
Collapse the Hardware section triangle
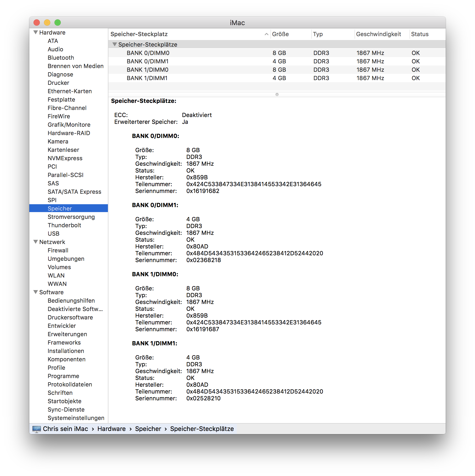pyautogui.click(x=36, y=32)
